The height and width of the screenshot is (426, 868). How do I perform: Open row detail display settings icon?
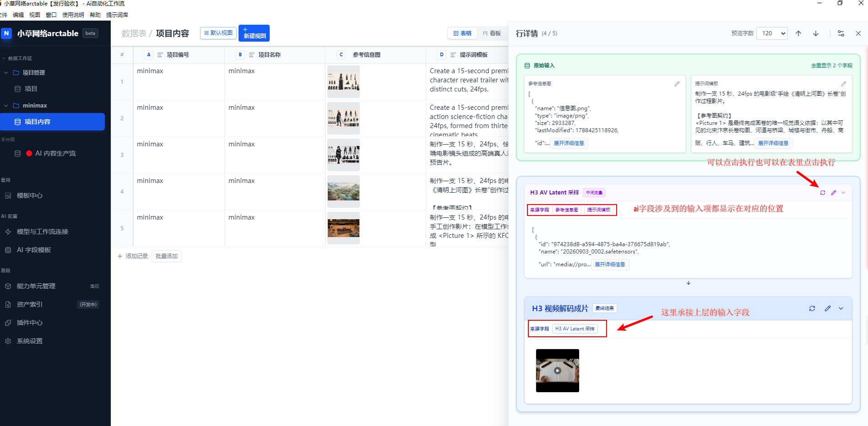tap(841, 33)
